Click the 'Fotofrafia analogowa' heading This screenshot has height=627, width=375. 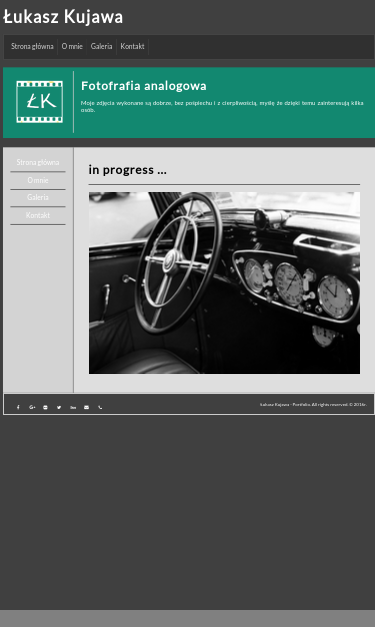[144, 86]
